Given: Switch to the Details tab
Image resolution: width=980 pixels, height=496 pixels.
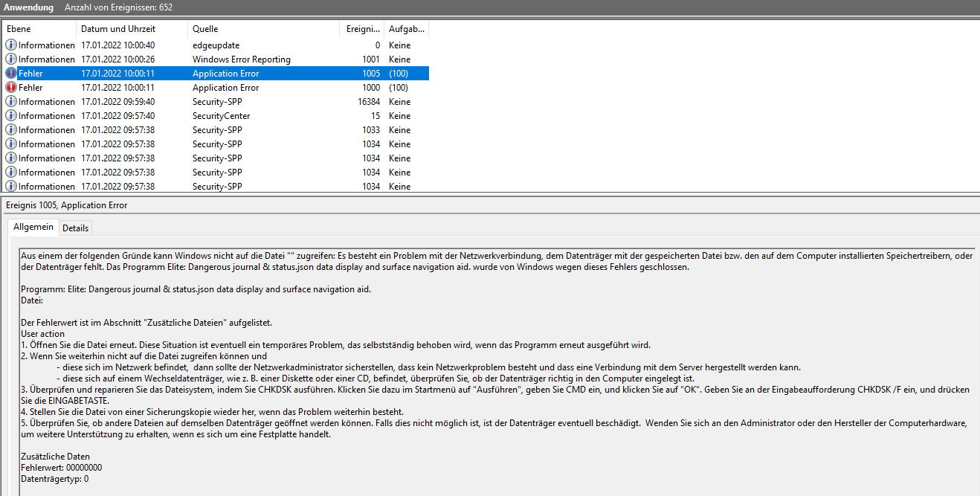Looking at the screenshot, I should 75,228.
